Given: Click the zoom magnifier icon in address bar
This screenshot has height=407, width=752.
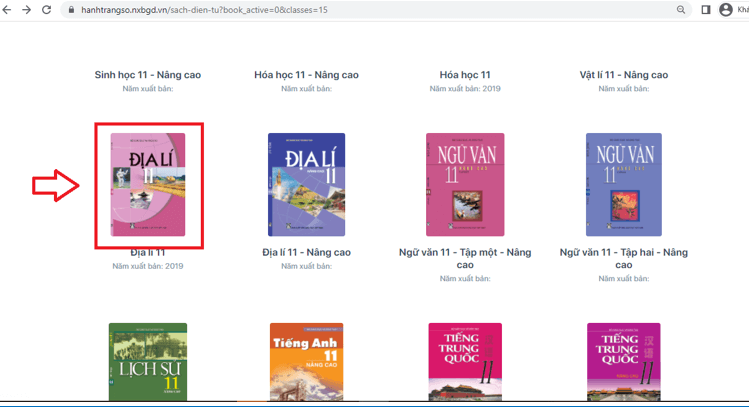Looking at the screenshot, I should [x=681, y=10].
